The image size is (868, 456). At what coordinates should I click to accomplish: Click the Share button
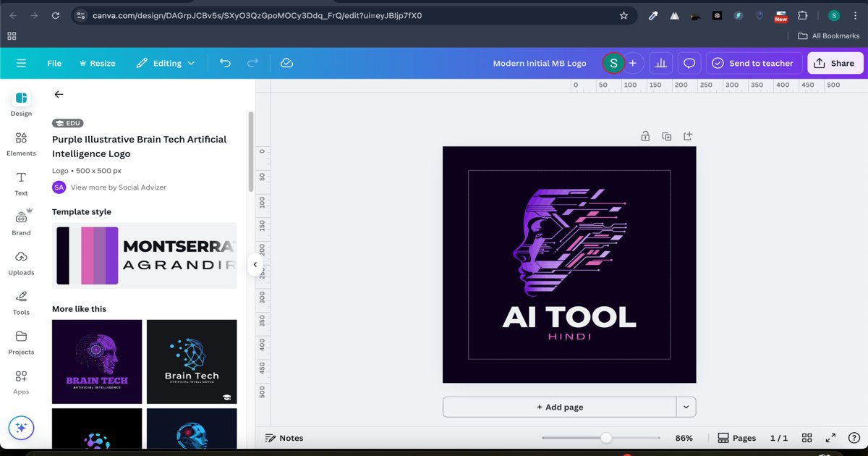[834, 63]
